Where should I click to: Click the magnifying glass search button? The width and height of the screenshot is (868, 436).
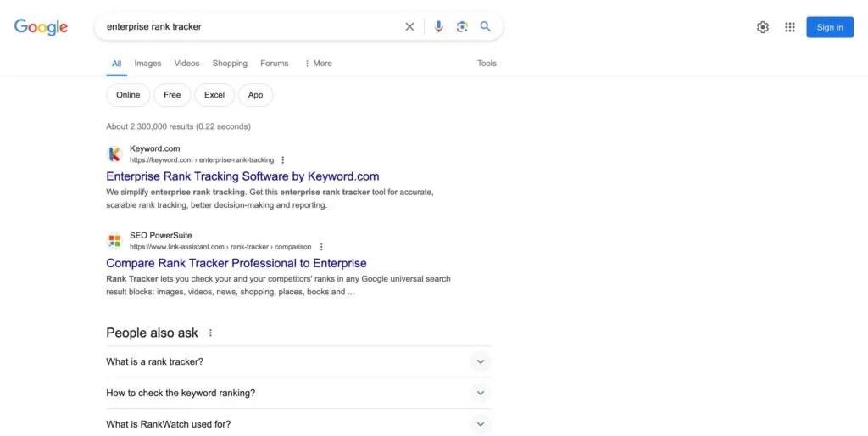pyautogui.click(x=486, y=27)
